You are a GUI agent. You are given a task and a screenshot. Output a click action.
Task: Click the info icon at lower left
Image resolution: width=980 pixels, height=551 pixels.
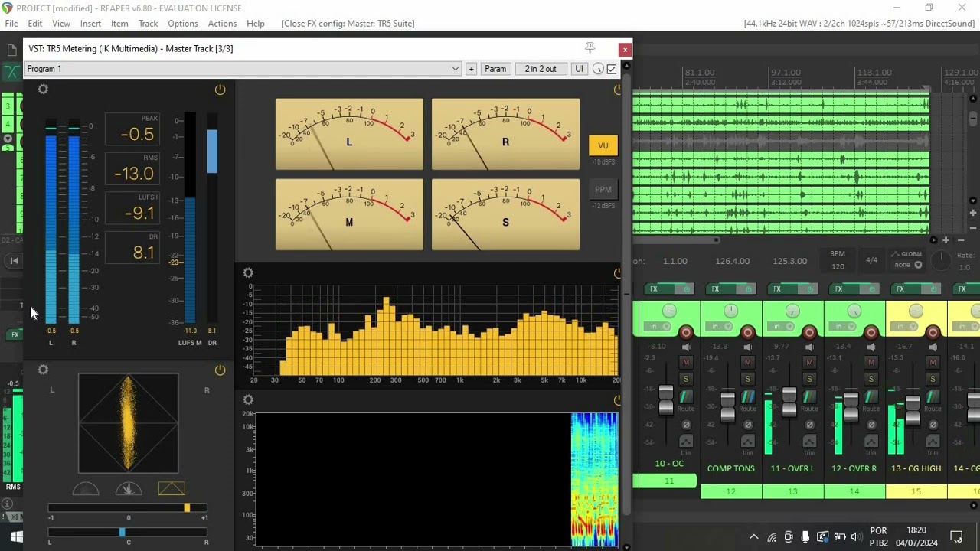8,504
